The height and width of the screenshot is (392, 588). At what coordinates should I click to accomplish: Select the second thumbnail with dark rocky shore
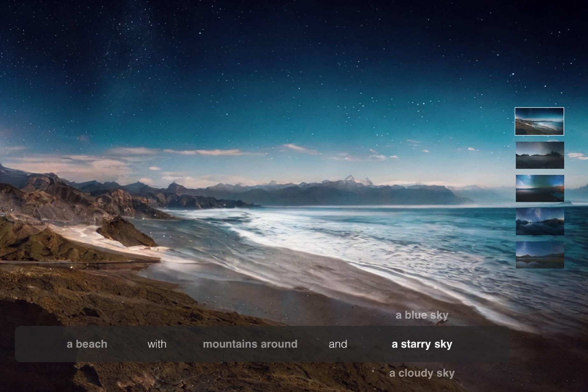pyautogui.click(x=540, y=155)
